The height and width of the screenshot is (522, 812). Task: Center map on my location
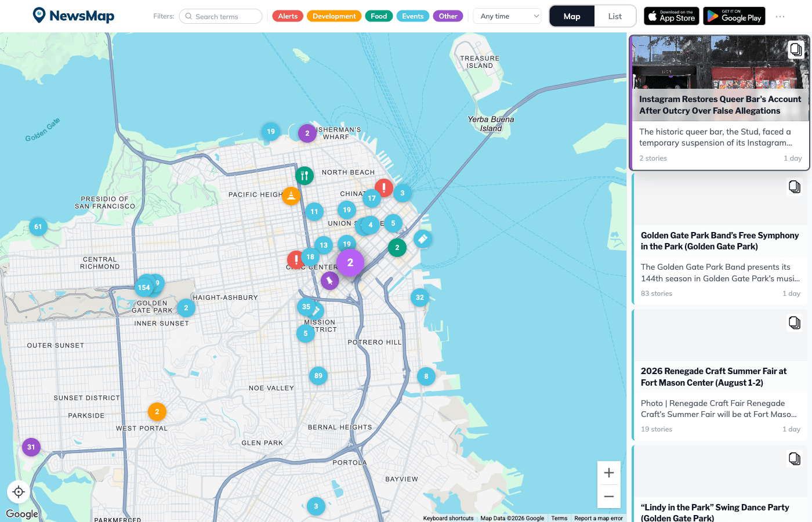19,492
